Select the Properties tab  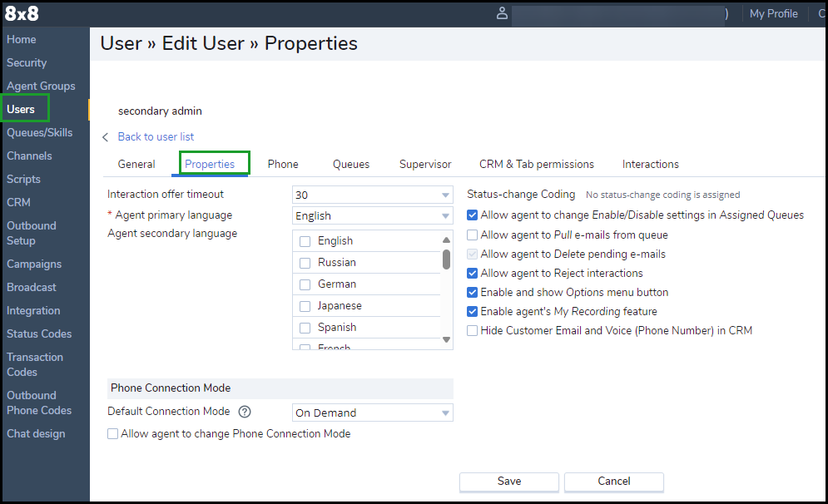pos(210,164)
